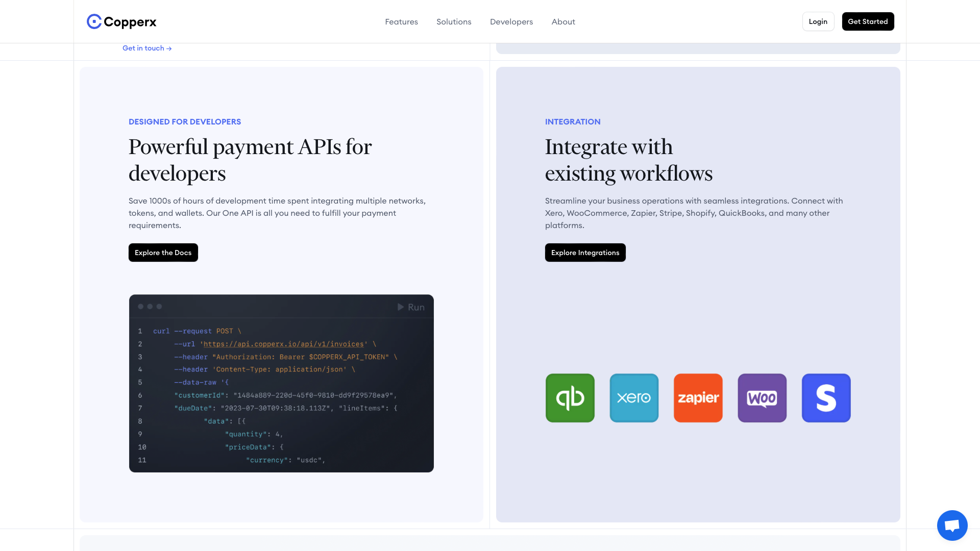Click the --data-raw code line
The height and width of the screenshot is (551, 980).
[201, 382]
